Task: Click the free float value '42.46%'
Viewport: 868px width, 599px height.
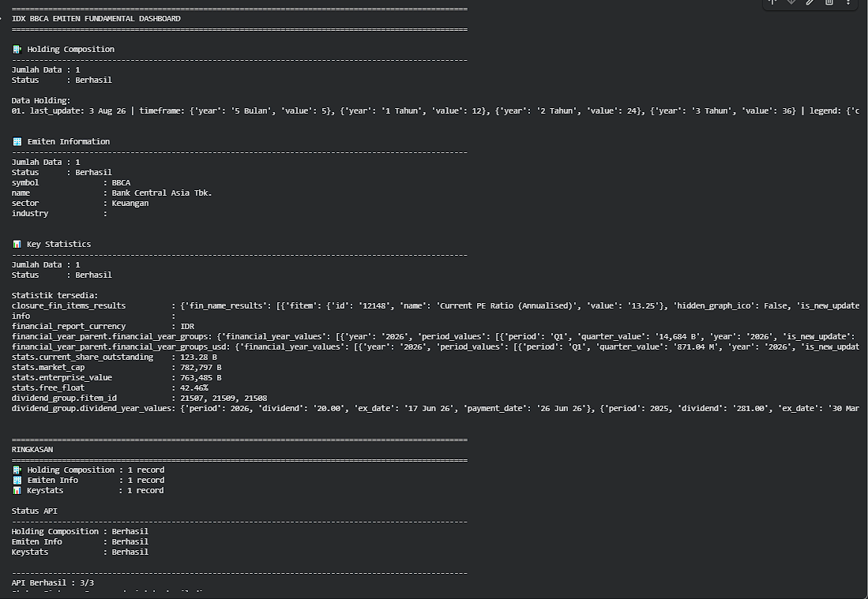Action: tap(194, 387)
